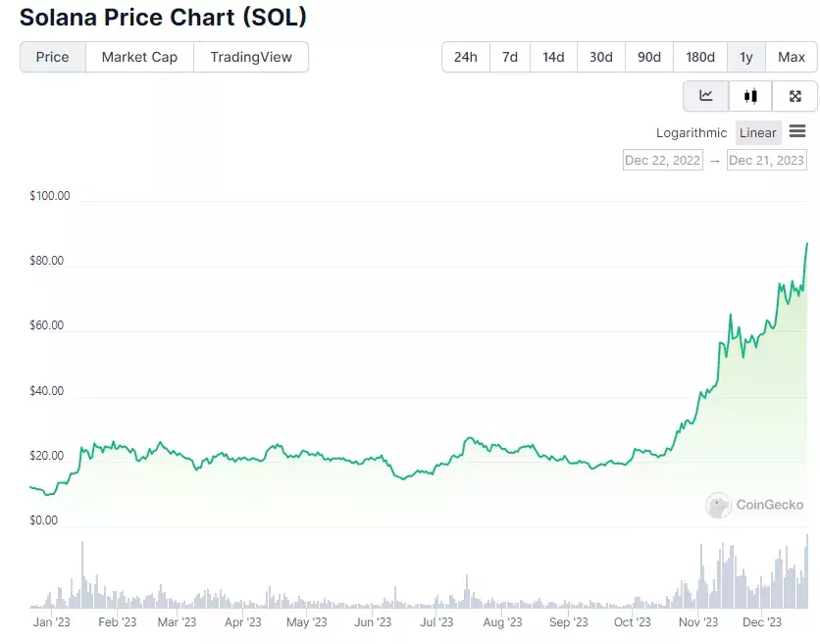The image size is (820, 644).
Task: Toggle Logarithmic scale
Action: coord(692,132)
